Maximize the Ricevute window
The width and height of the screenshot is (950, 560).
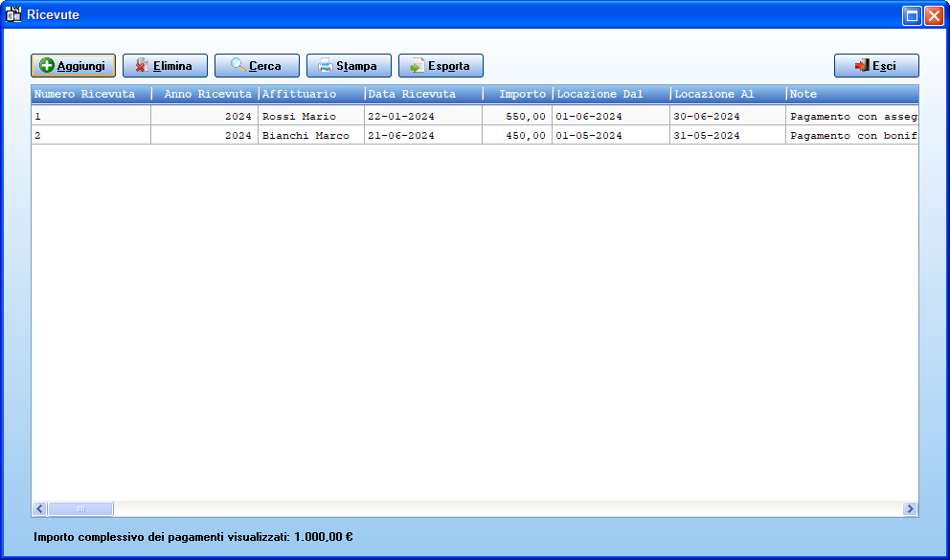coord(912,15)
